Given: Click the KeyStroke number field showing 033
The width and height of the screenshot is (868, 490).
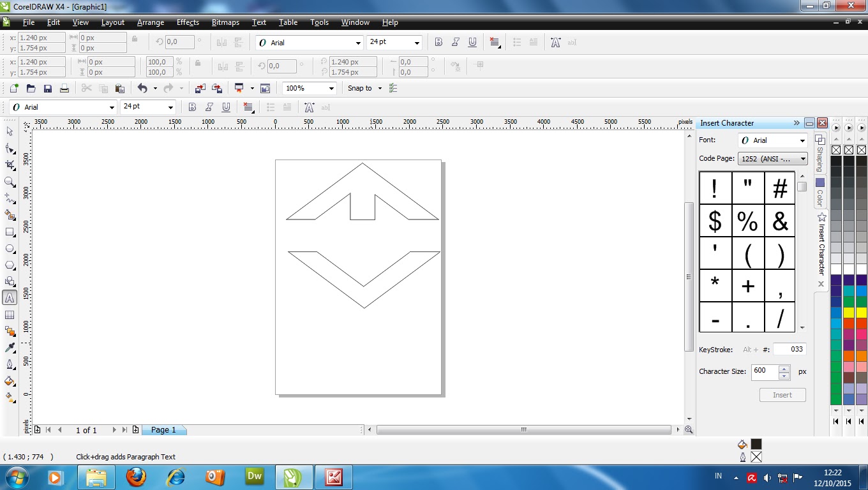Looking at the screenshot, I should click(789, 349).
